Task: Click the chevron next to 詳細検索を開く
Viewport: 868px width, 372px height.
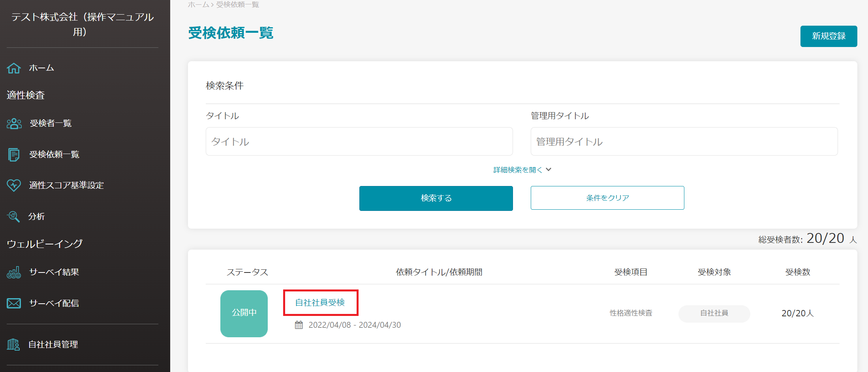Action: pyautogui.click(x=549, y=169)
